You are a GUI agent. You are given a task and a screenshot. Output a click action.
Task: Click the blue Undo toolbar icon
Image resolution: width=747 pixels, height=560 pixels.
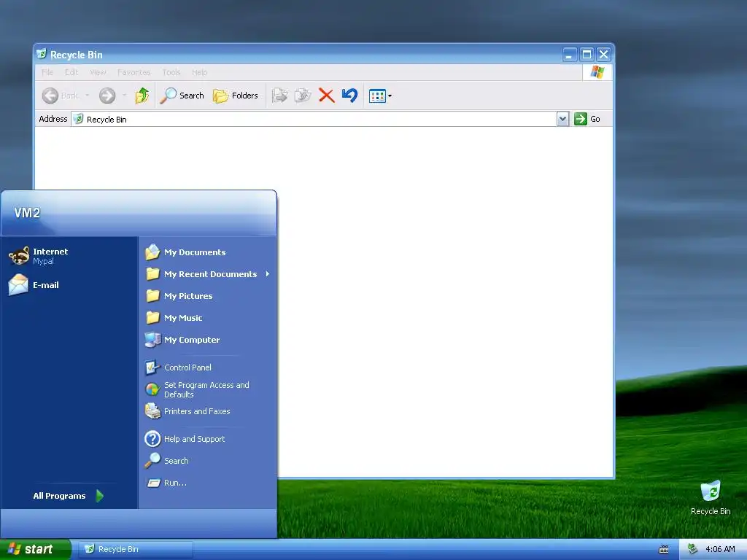pyautogui.click(x=349, y=96)
